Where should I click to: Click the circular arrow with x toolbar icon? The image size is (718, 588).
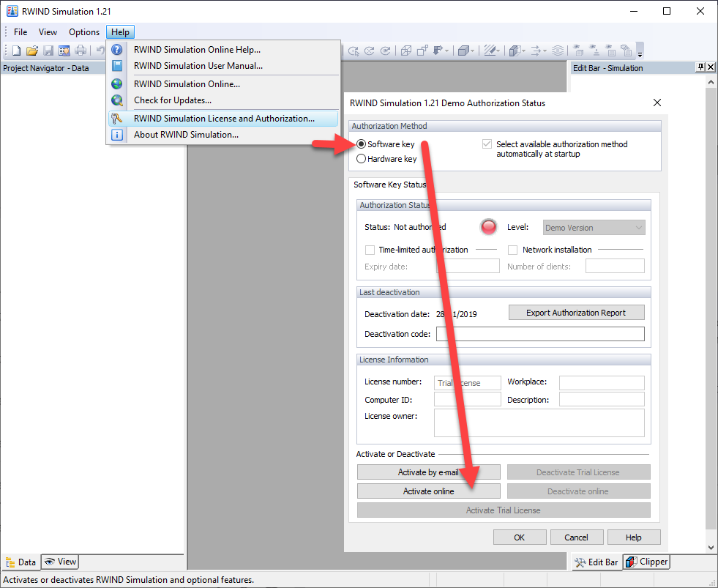pyautogui.click(x=369, y=51)
